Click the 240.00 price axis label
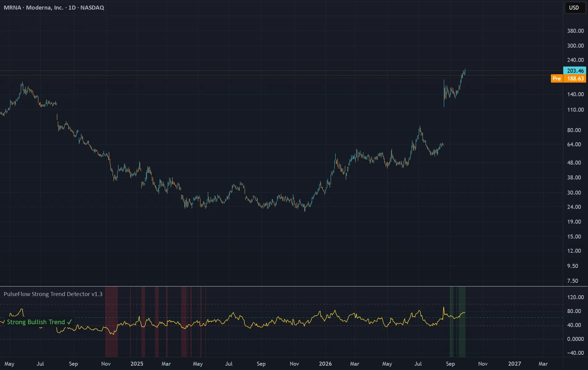 (575, 60)
